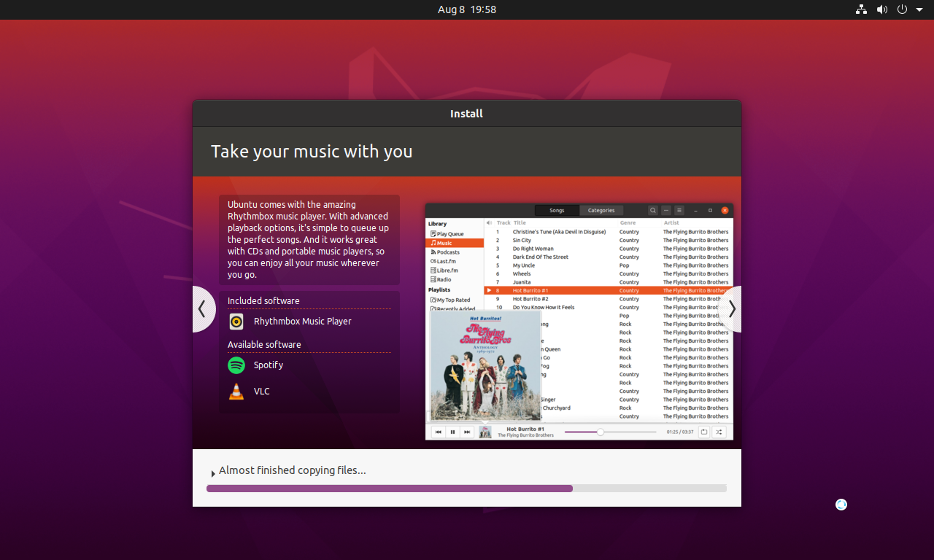Select the Categories tab in Rhythmbox preview

click(x=601, y=210)
